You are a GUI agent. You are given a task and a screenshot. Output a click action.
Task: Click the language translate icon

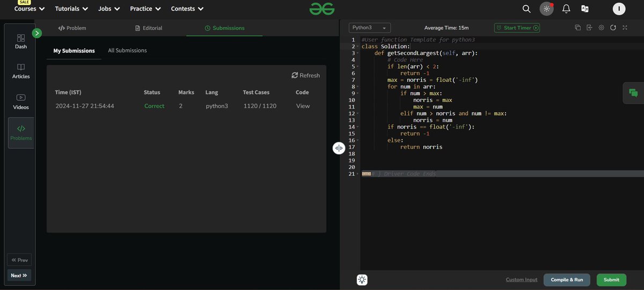[x=585, y=9]
